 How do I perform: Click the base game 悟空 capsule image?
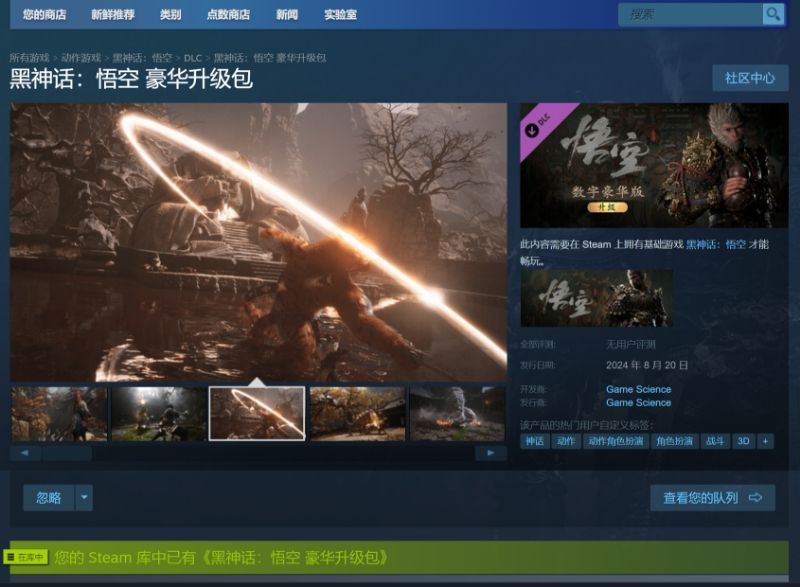[596, 298]
